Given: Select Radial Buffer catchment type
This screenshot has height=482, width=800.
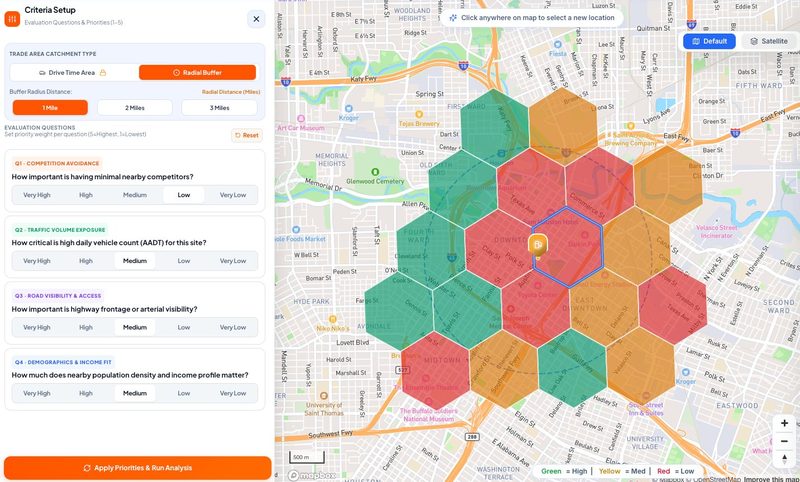Looking at the screenshot, I should tap(197, 72).
